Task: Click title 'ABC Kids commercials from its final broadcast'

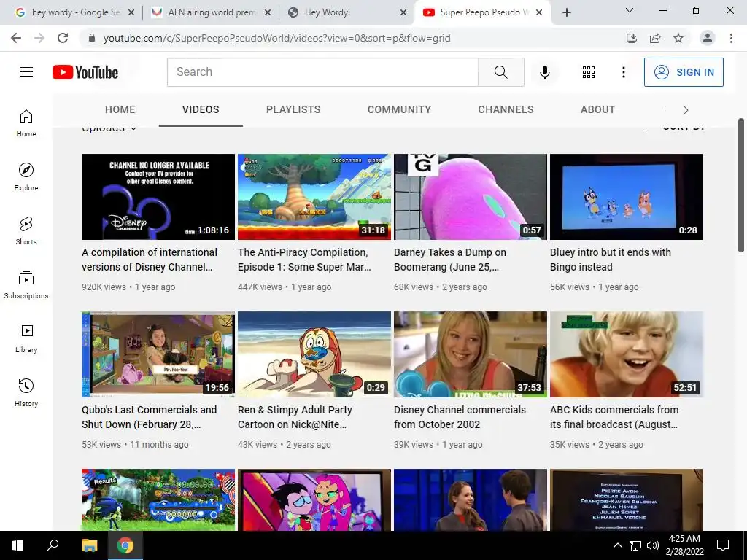Action: [x=614, y=417]
